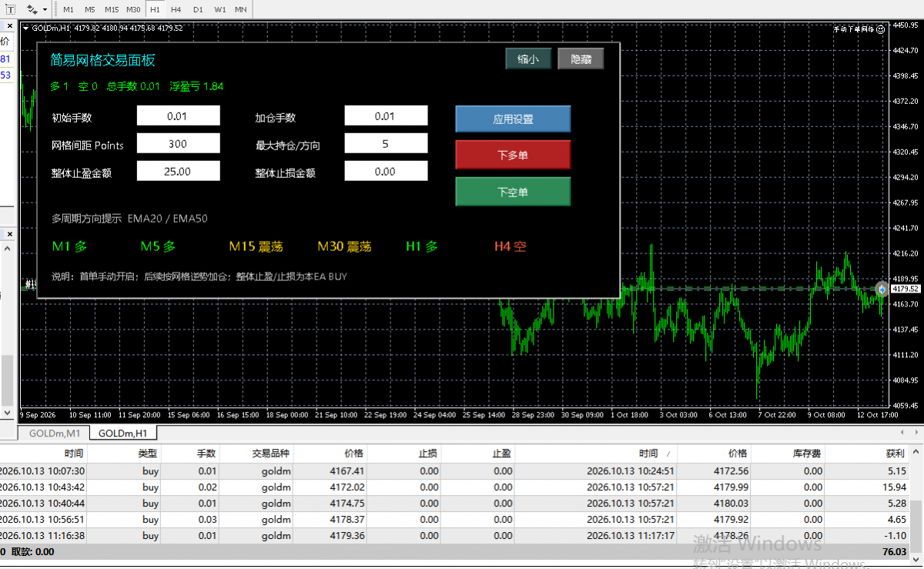
Task: Open the GOLDm,M1 chart tab
Action: pyautogui.click(x=55, y=433)
